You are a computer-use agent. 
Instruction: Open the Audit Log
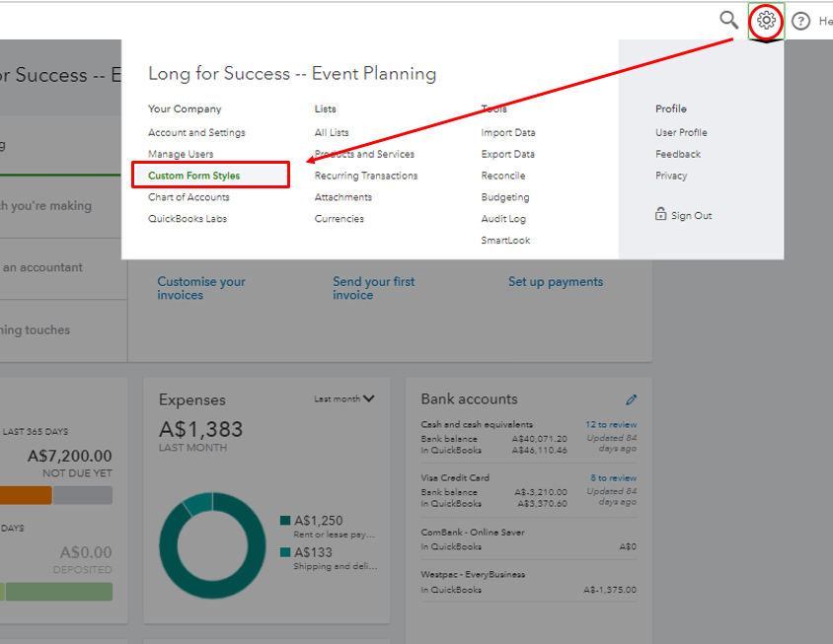point(503,219)
